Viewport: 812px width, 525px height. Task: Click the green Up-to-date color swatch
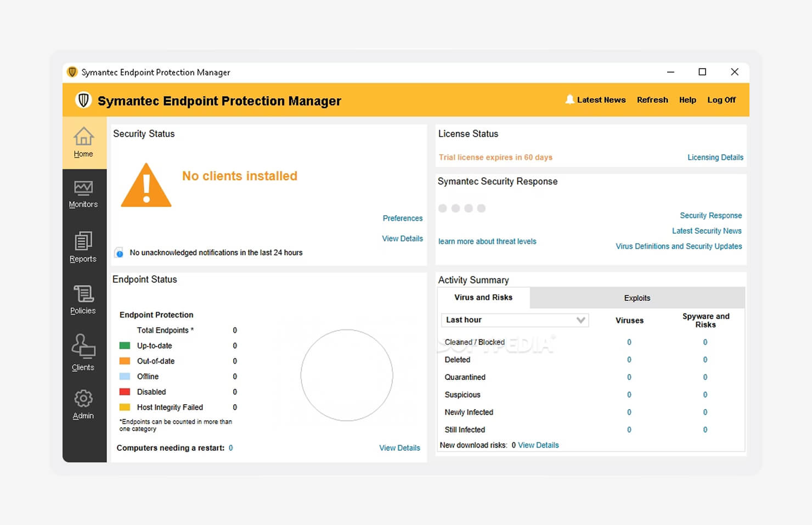[x=125, y=345]
